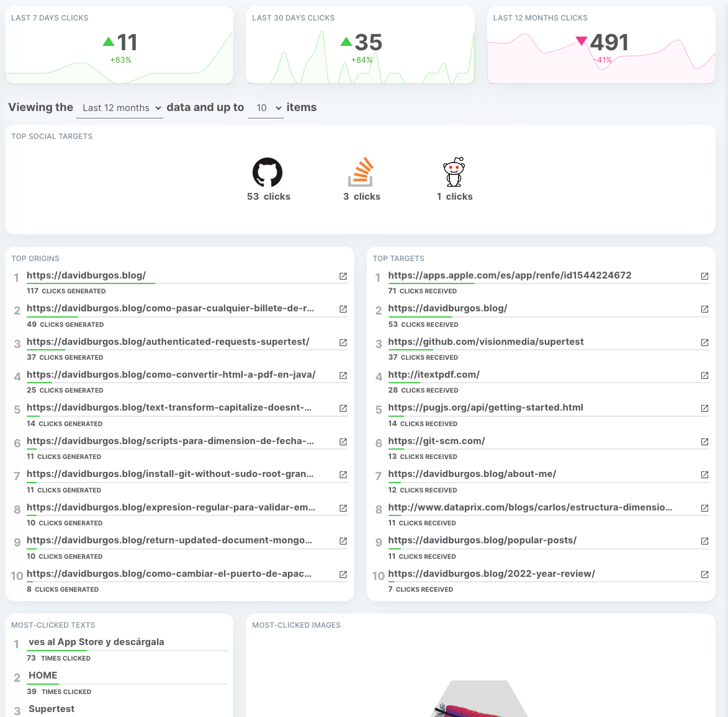Click the 'ves al App Store y descárgala' text
The width and height of the screenshot is (728, 717).
pos(96,642)
